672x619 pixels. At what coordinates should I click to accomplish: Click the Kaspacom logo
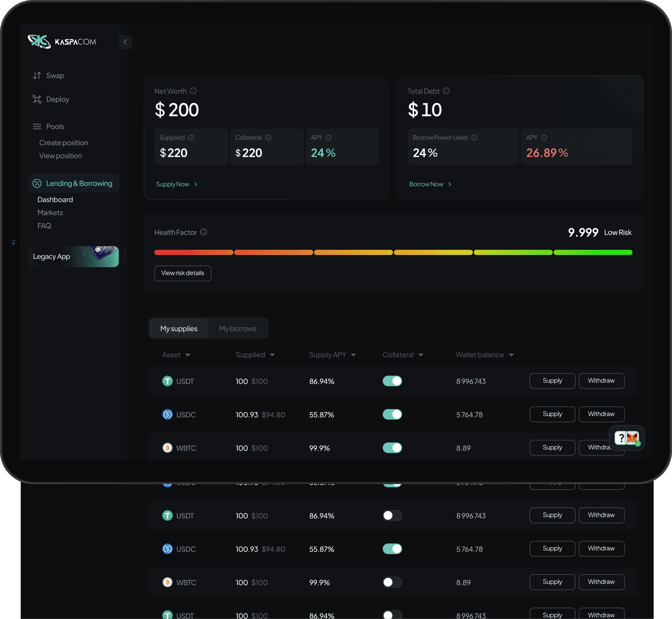click(61, 42)
